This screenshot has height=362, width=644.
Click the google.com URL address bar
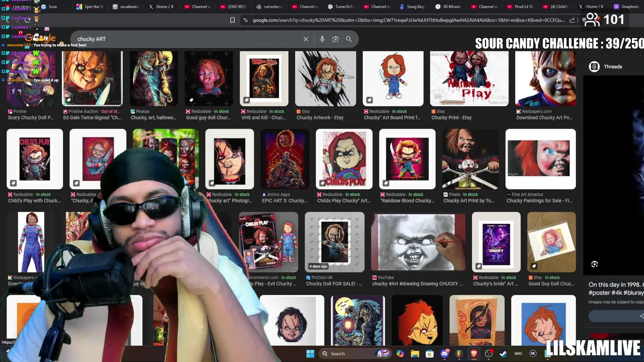tap(409, 20)
